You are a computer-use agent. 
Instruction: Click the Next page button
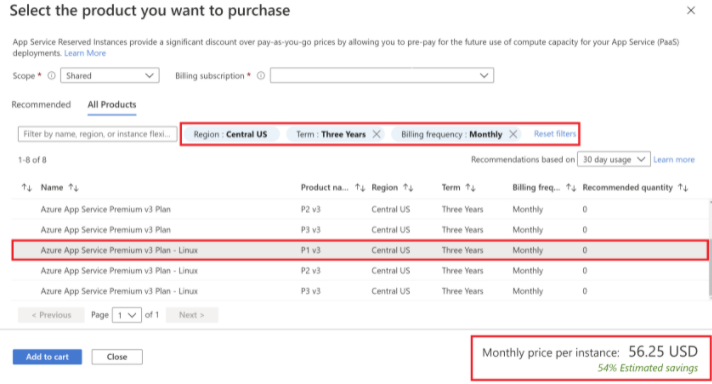click(192, 315)
